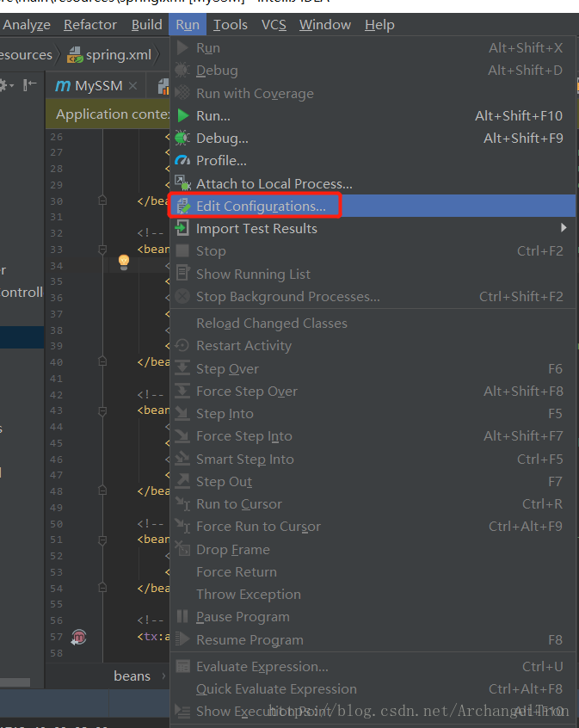Viewport: 579px width, 728px height.
Task: Click Force Step Into icon
Action: [182, 435]
